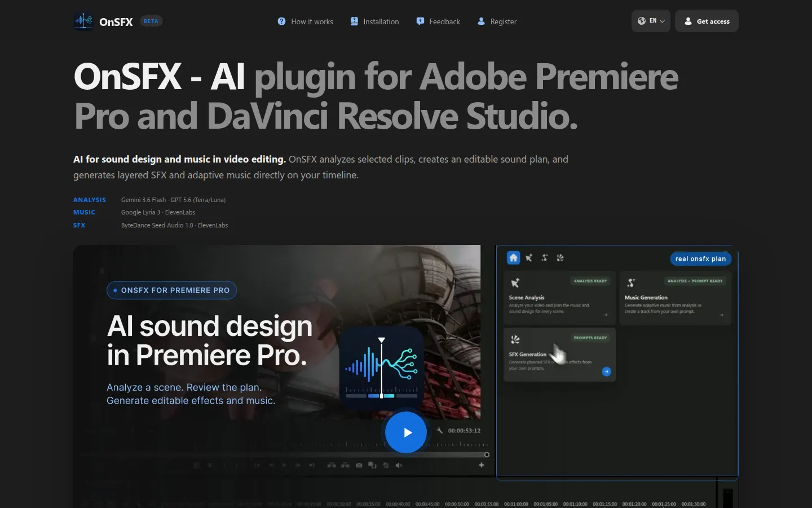Open the Scene Analysis card title
812x508 pixels.
[527, 297]
